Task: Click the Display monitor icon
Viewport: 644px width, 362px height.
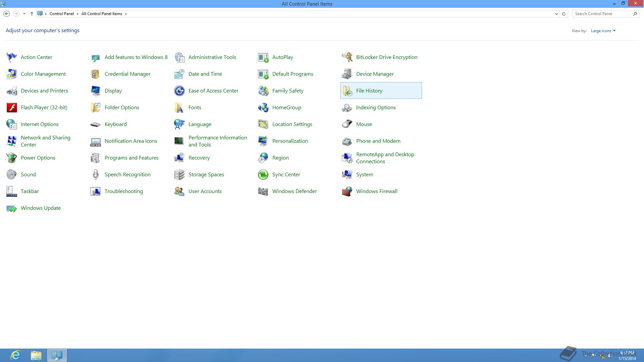Action: (96, 91)
